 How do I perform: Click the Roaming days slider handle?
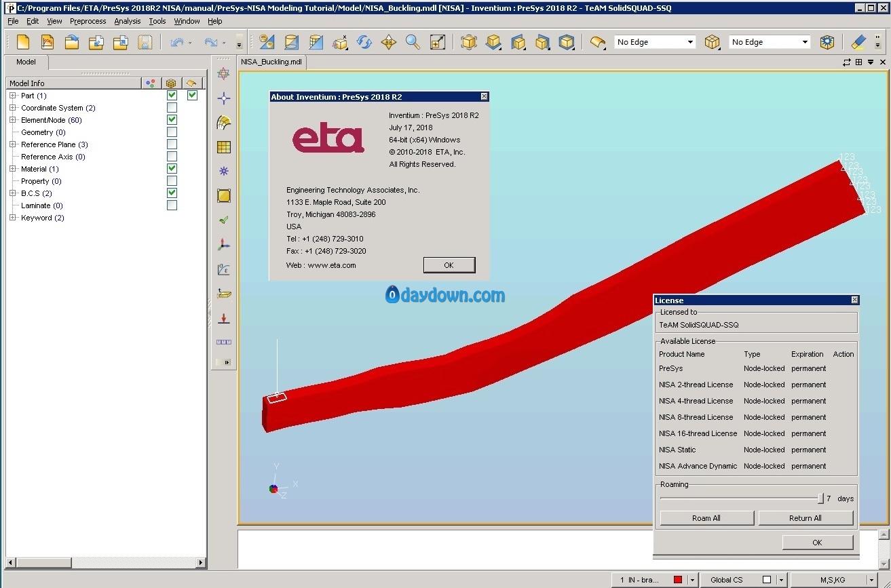[820, 498]
